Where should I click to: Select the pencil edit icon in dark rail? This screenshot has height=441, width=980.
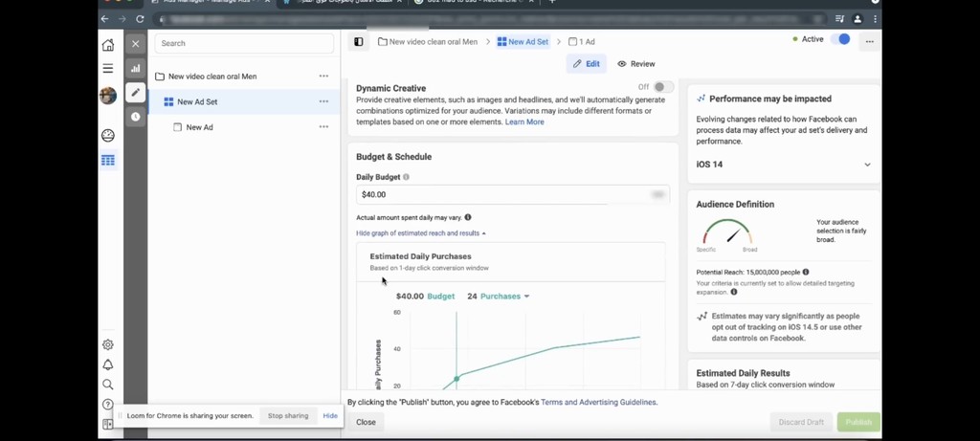[x=136, y=93]
